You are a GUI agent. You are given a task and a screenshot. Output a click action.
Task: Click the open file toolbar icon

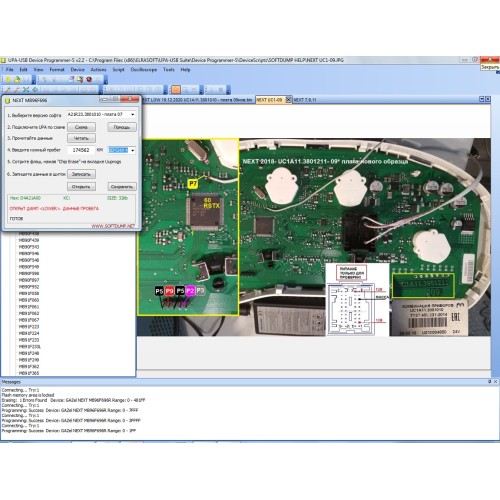pyautogui.click(x=17, y=79)
